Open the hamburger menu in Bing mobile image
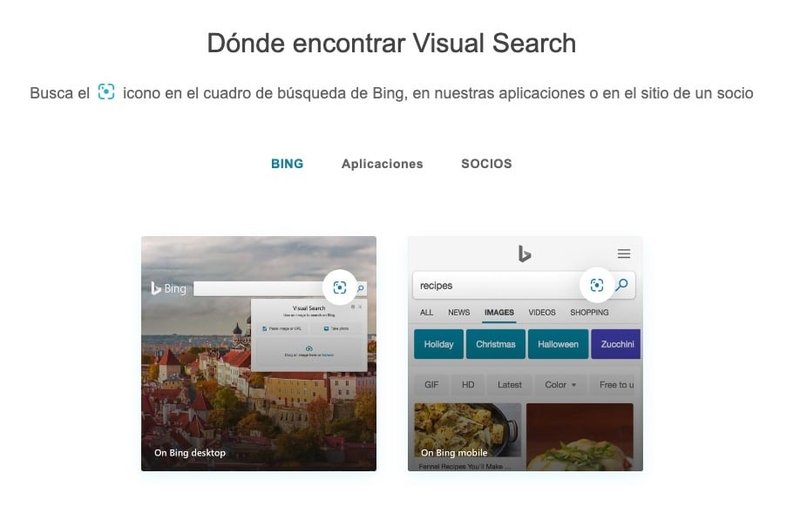The image size is (800, 527). (x=623, y=254)
